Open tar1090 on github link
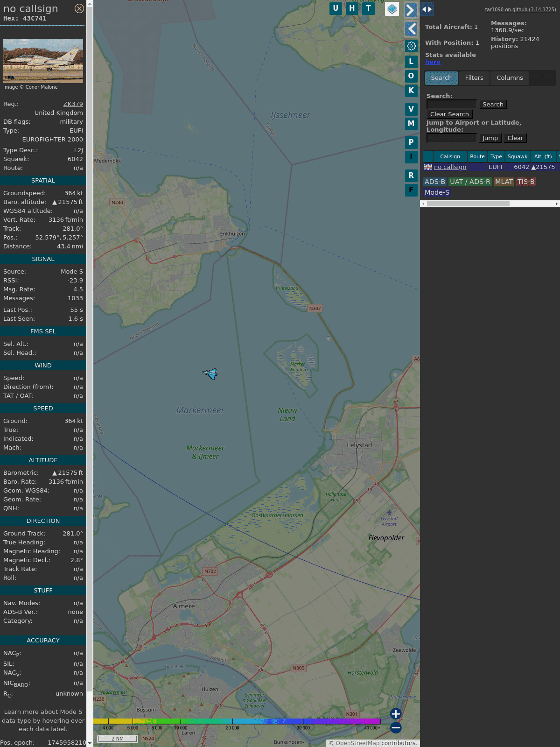This screenshot has width=560, height=747. coord(520,9)
